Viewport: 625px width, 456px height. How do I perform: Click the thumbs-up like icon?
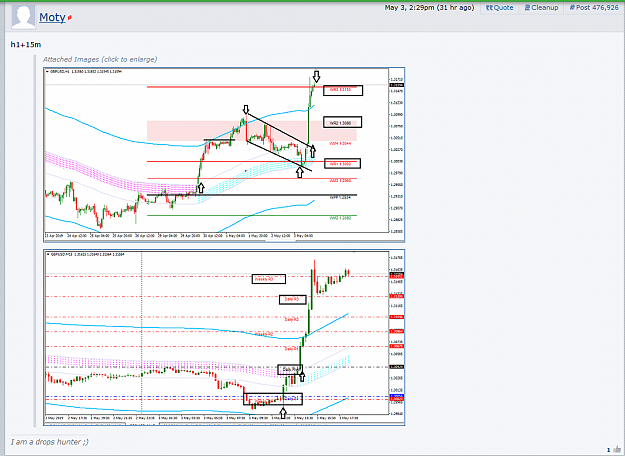click(617, 450)
